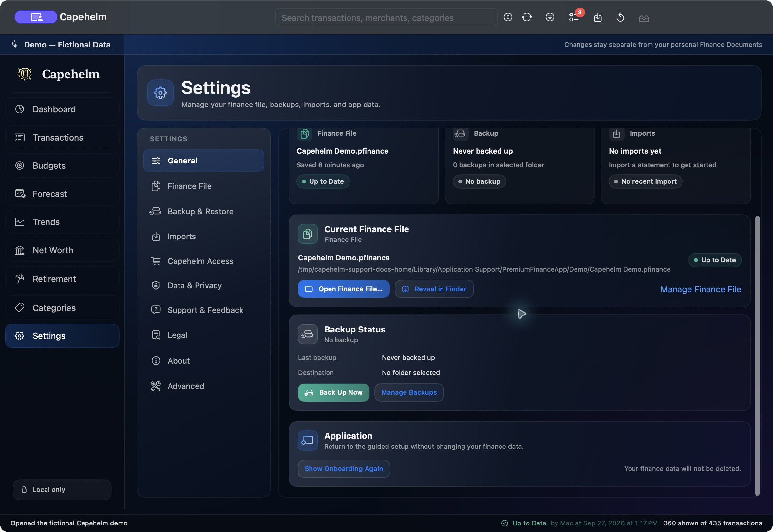Click the Show Onboarding Again button
The height and width of the screenshot is (532, 773).
click(344, 469)
